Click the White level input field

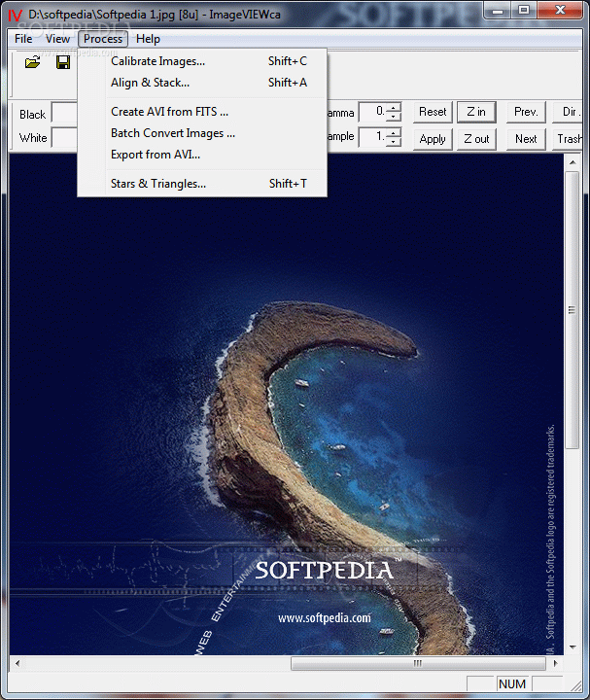point(65,137)
